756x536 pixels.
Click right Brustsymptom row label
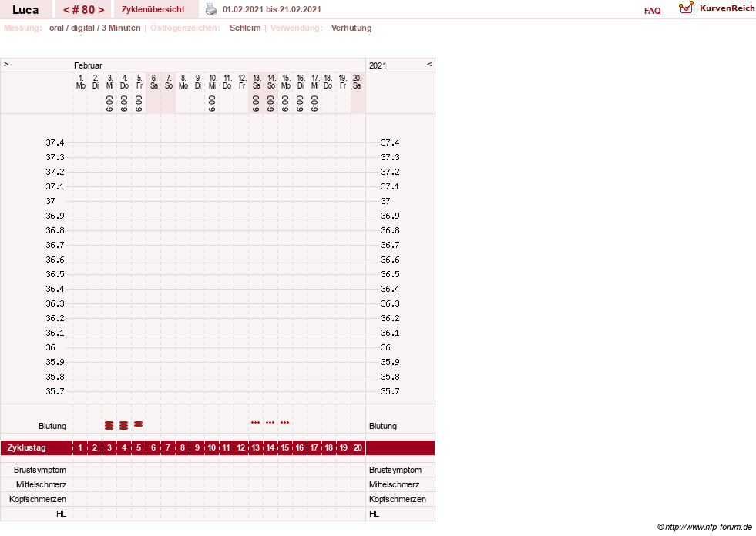tap(395, 470)
